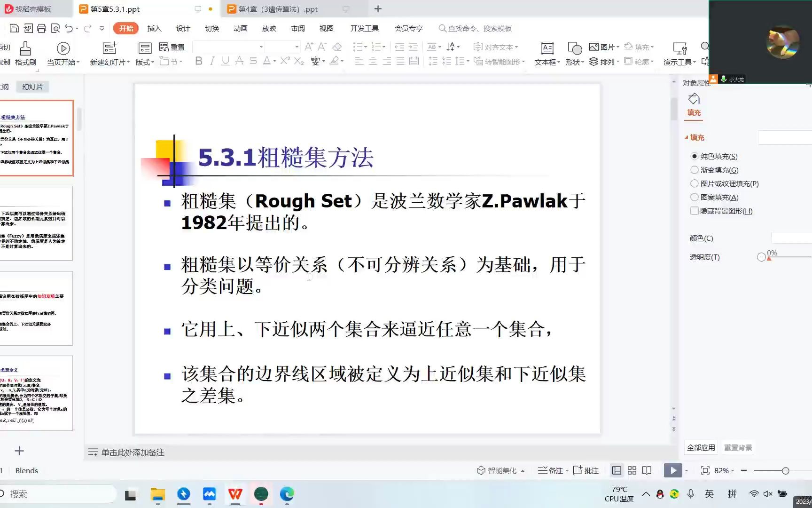Center-align the paragraph text
The width and height of the screenshot is (812, 508).
pos(373,61)
